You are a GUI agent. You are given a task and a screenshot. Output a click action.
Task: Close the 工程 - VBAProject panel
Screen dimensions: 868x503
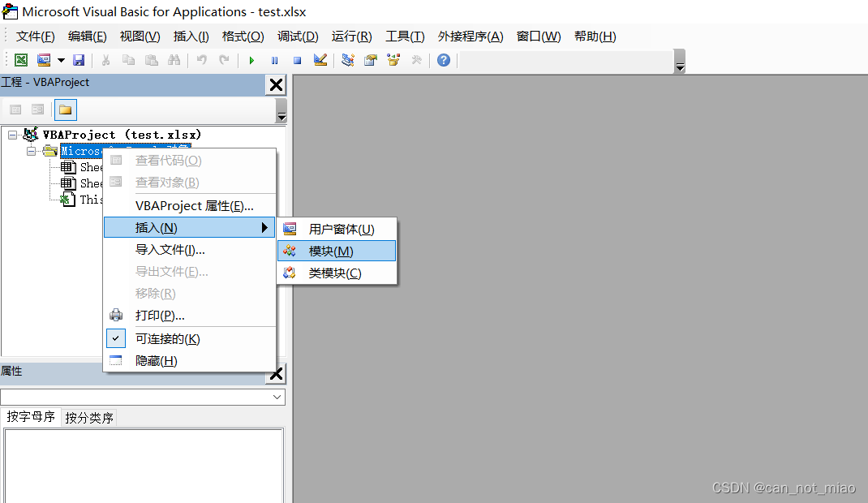[276, 84]
